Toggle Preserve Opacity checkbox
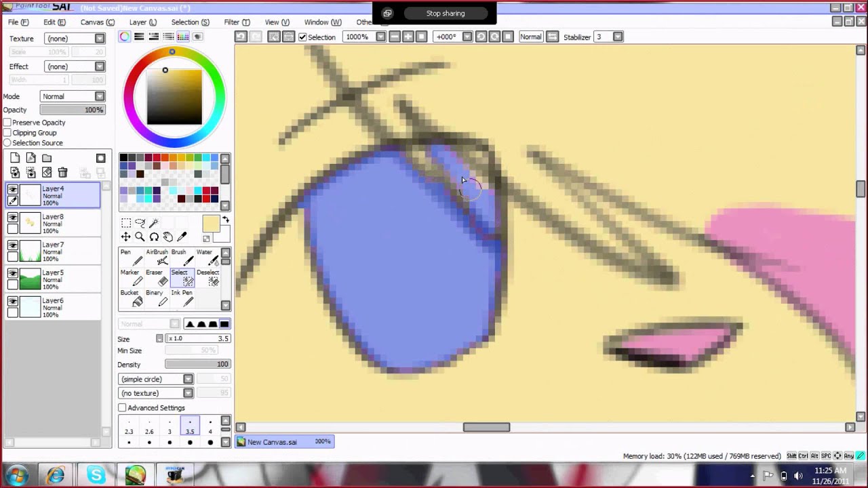 [x=7, y=123]
